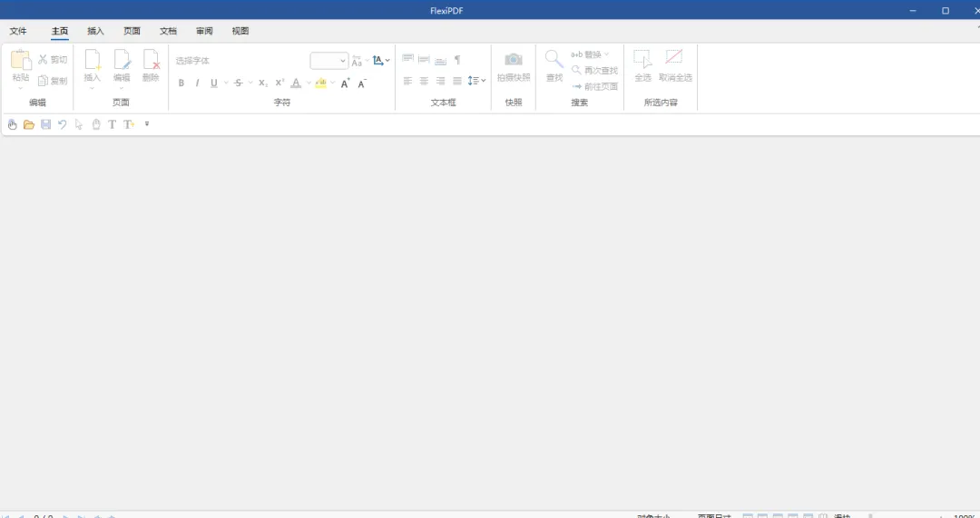
Task: Select the T-plus add text tool
Action: [x=129, y=124]
